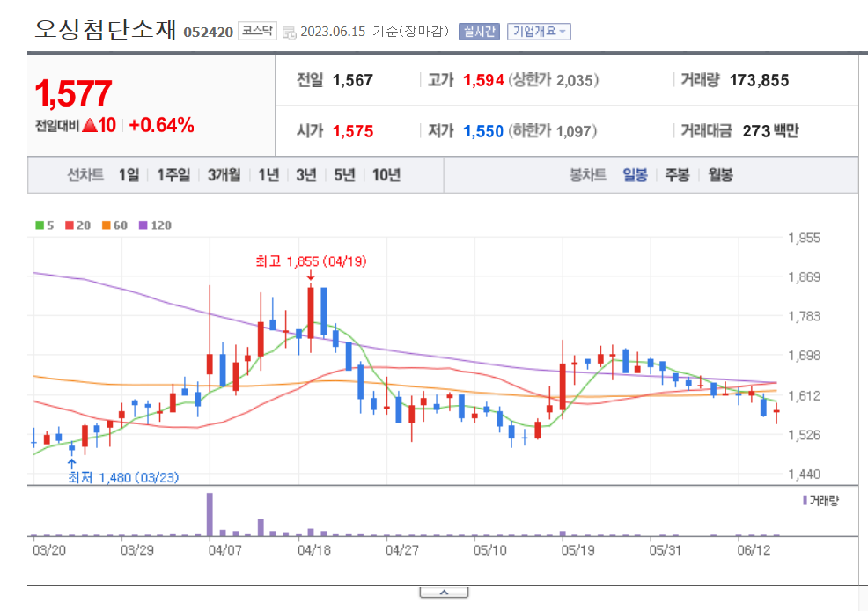The height and width of the screenshot is (611, 868).
Task: Switch to the 월봉 monthly candle chart
Action: pos(721,175)
